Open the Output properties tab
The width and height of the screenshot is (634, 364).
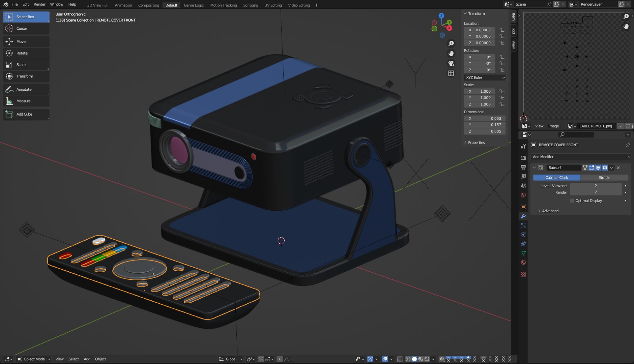click(523, 167)
